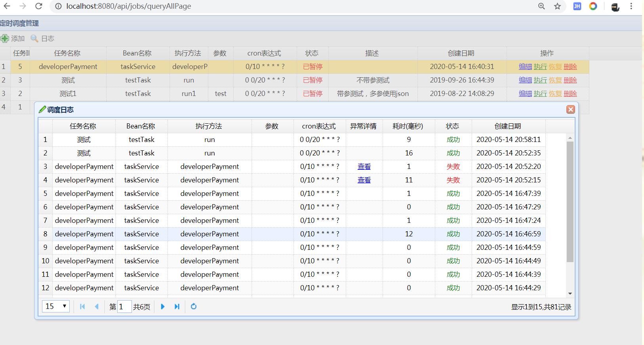The image size is (644, 345).
Task: Click 已暂停 status of developerPayment job
Action: (312, 67)
